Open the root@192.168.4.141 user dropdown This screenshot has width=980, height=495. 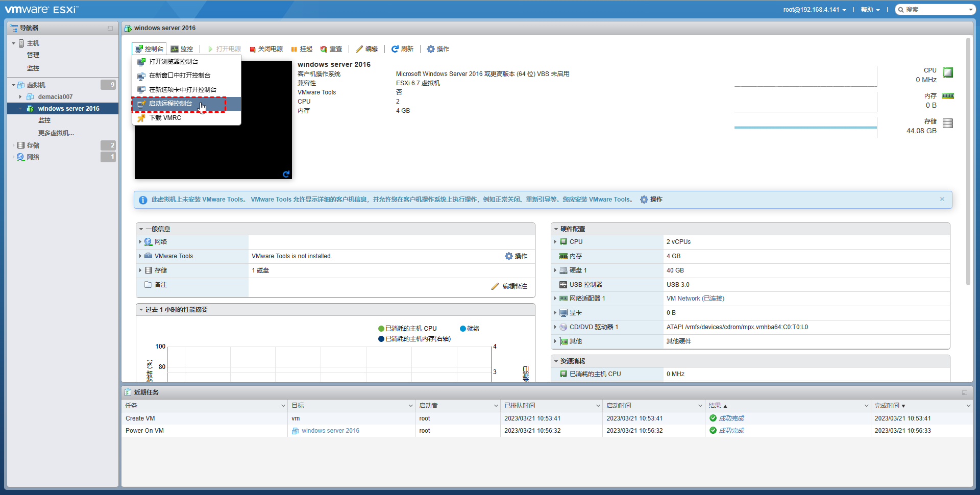pyautogui.click(x=815, y=10)
